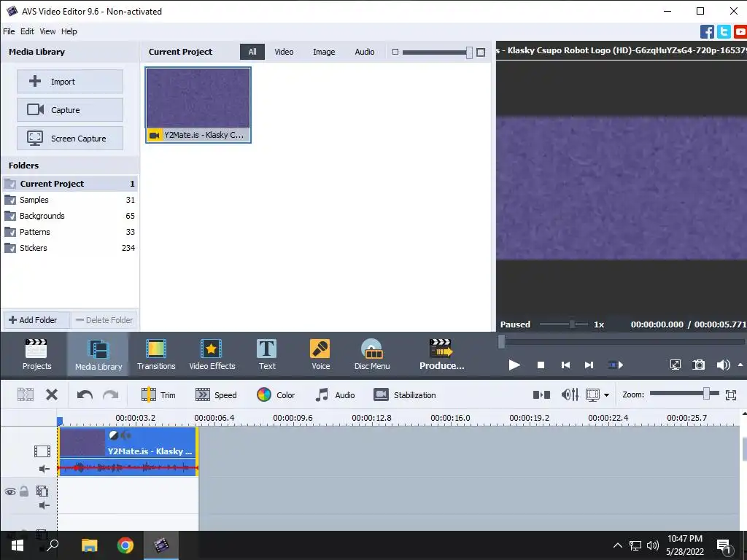Select the All filter tab
This screenshot has height=560, width=747.
click(252, 52)
